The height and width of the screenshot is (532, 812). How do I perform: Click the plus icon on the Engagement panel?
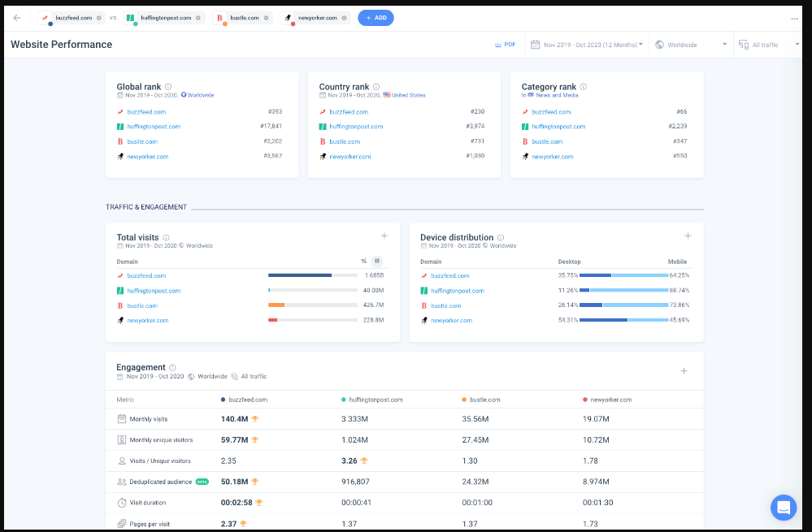pyautogui.click(x=684, y=370)
